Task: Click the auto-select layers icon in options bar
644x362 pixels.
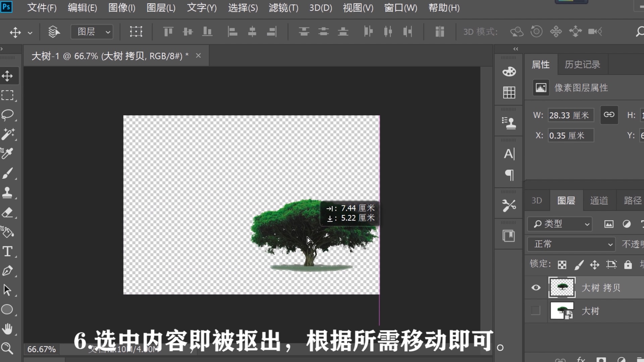Action: 54,32
